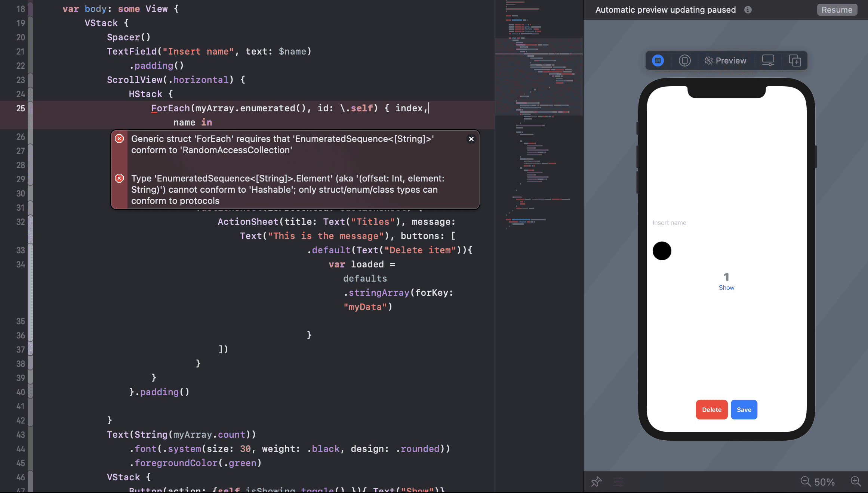Pin the preview canvas

596,482
